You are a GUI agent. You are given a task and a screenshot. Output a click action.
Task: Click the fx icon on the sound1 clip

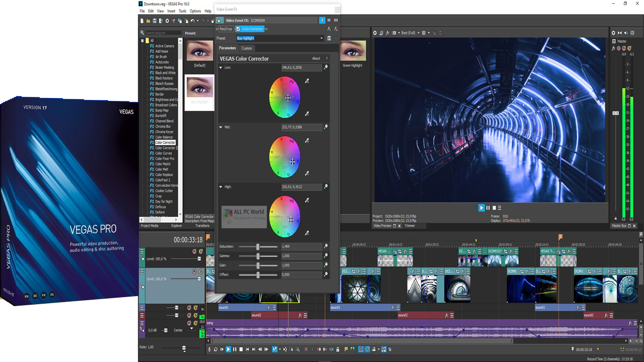[x=269, y=307]
